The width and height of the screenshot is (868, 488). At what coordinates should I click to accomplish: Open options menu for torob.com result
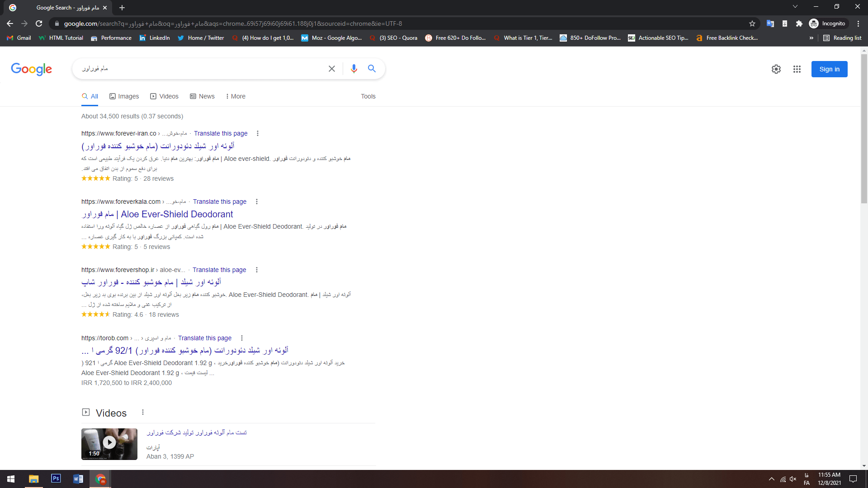click(x=242, y=338)
